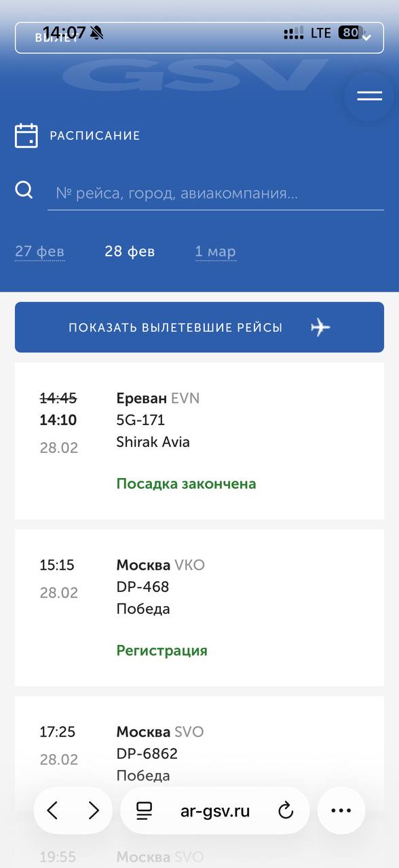
Task: Tap the browser back arrow
Action: coord(54,810)
